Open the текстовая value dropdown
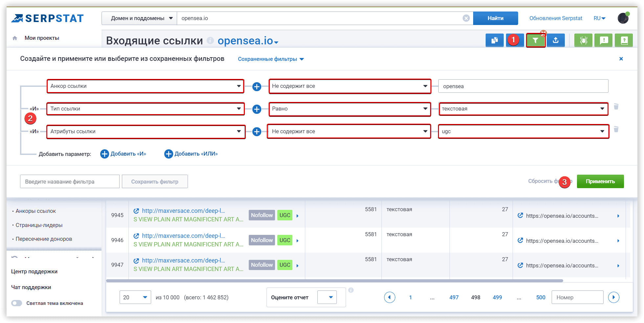 coord(523,109)
